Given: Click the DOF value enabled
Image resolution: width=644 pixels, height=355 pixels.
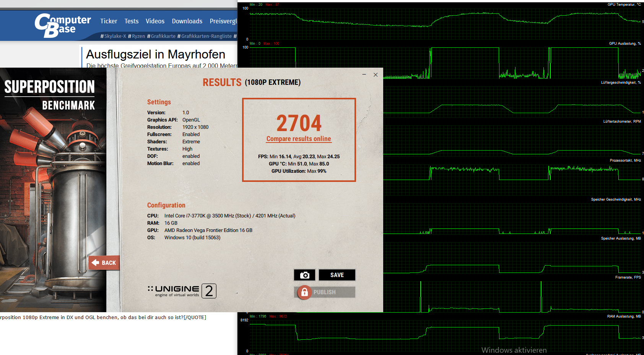Looking at the screenshot, I should 191,156.
